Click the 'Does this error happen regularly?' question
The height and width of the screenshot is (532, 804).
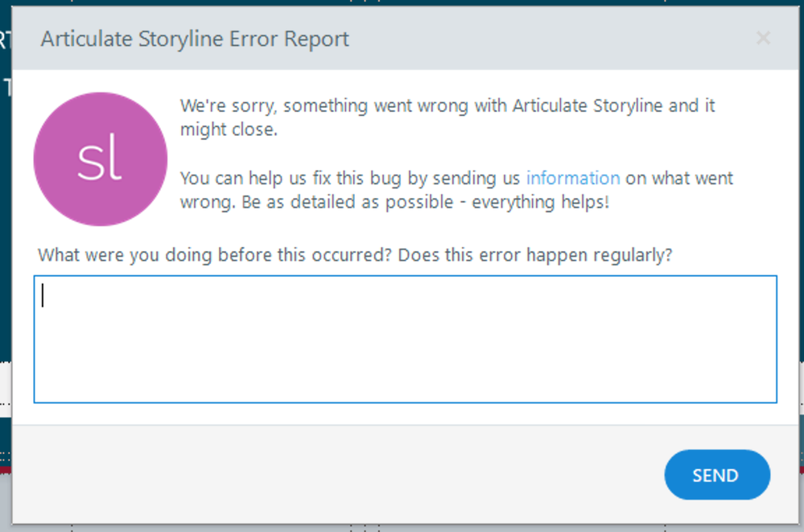pyautogui.click(x=535, y=255)
